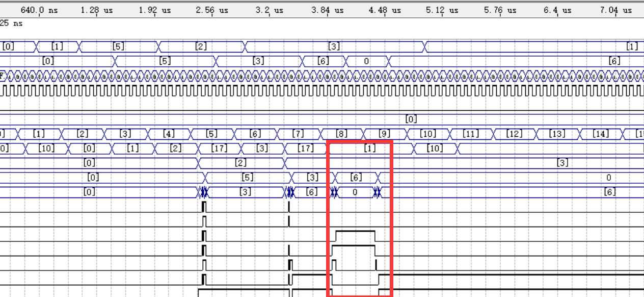
Task: Click the [14] counter bus value
Action: [601, 134]
